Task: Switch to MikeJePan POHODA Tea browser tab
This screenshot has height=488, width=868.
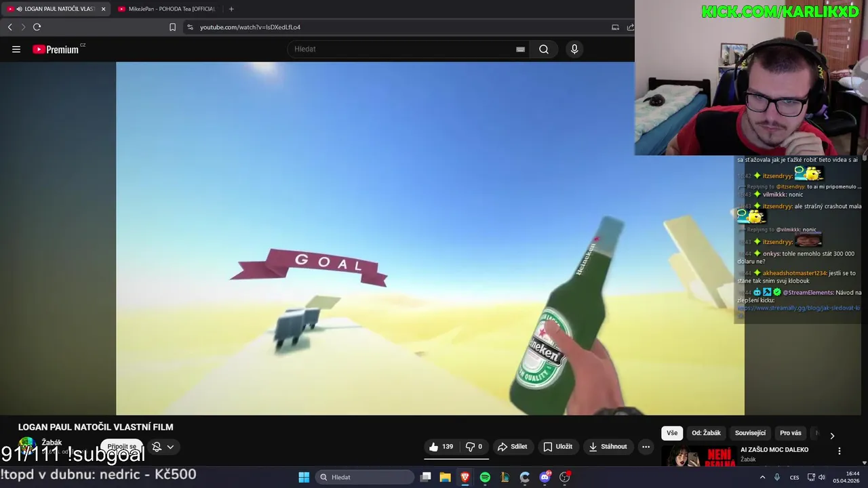Action: 167,9
